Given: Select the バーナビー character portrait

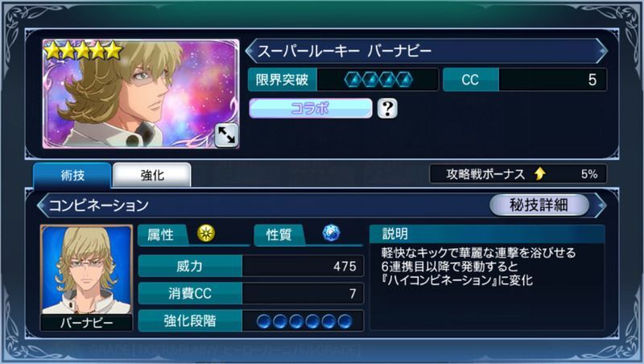Looking at the screenshot, I should tap(86, 278).
